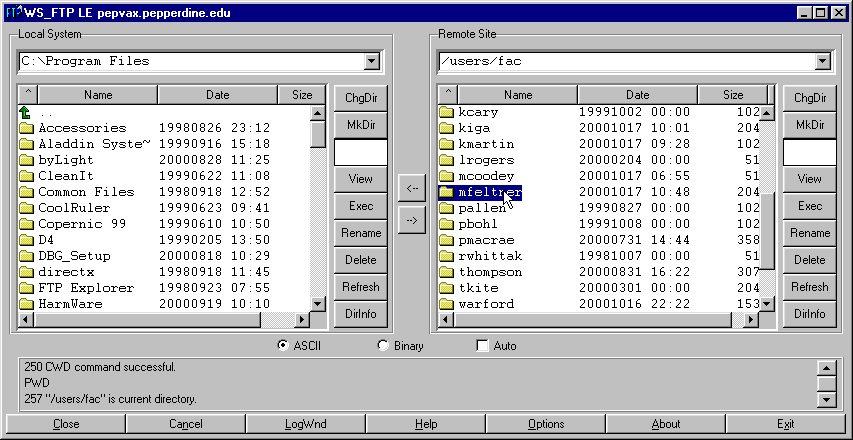Screen dimensions: 853x440
Task: Select the D4 folder icon
Action: 26,240
